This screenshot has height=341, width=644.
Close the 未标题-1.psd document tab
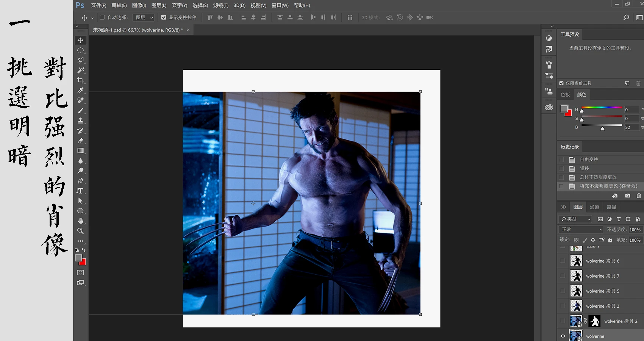point(188,30)
